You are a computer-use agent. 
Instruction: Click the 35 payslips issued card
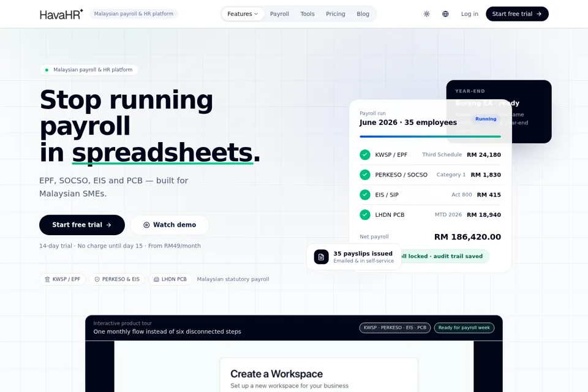pos(354,257)
